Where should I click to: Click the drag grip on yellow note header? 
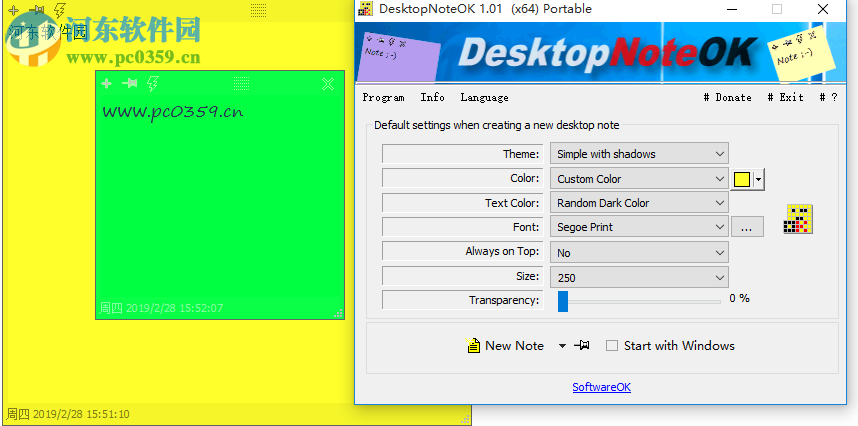(258, 9)
